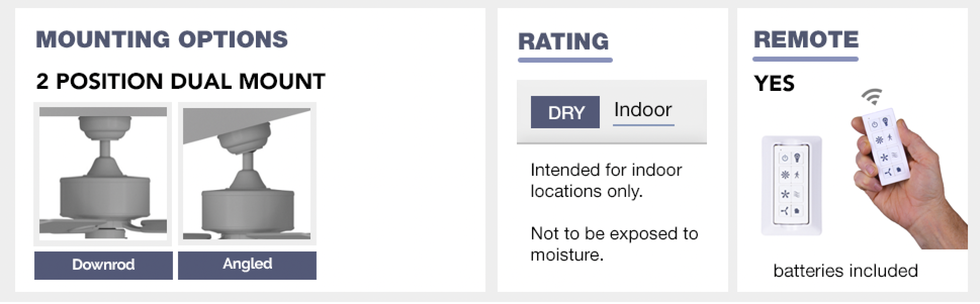Click the batteries included caption
This screenshot has width=980, height=304.
845,271
